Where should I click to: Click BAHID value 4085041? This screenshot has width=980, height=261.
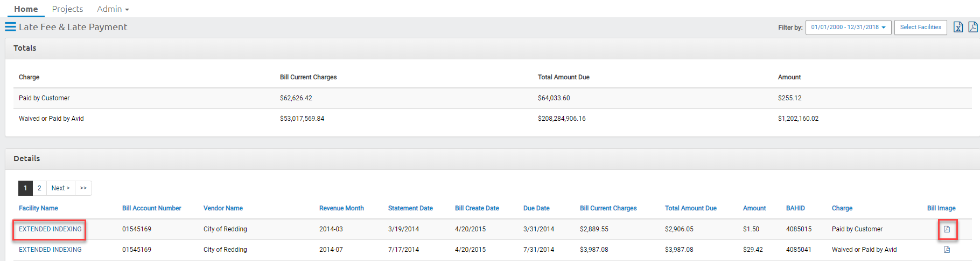point(799,250)
